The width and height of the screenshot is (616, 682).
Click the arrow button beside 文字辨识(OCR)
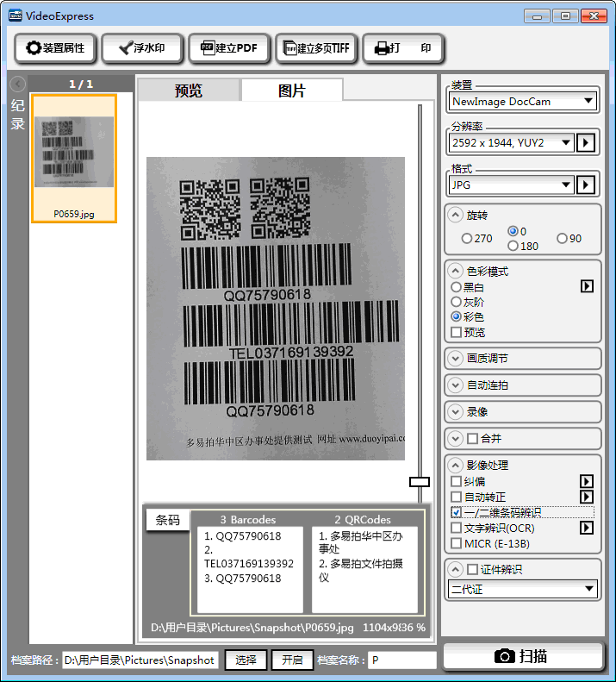click(x=587, y=528)
